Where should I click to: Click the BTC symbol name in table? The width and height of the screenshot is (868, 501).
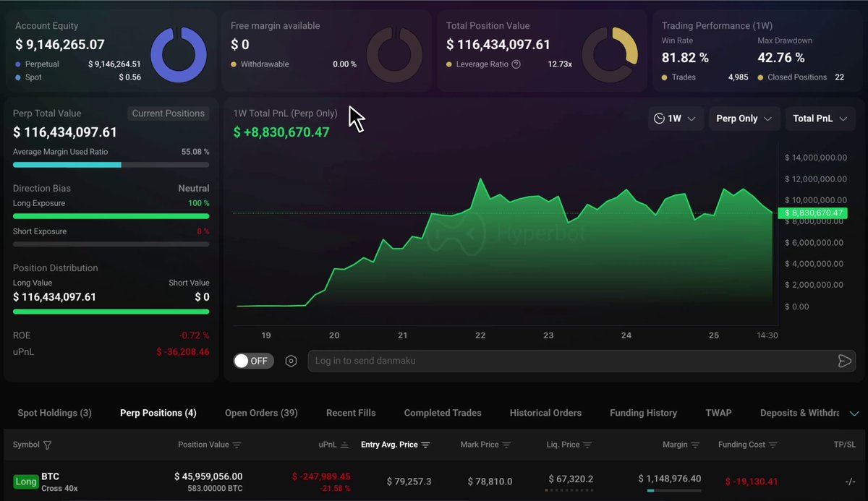[x=50, y=476]
